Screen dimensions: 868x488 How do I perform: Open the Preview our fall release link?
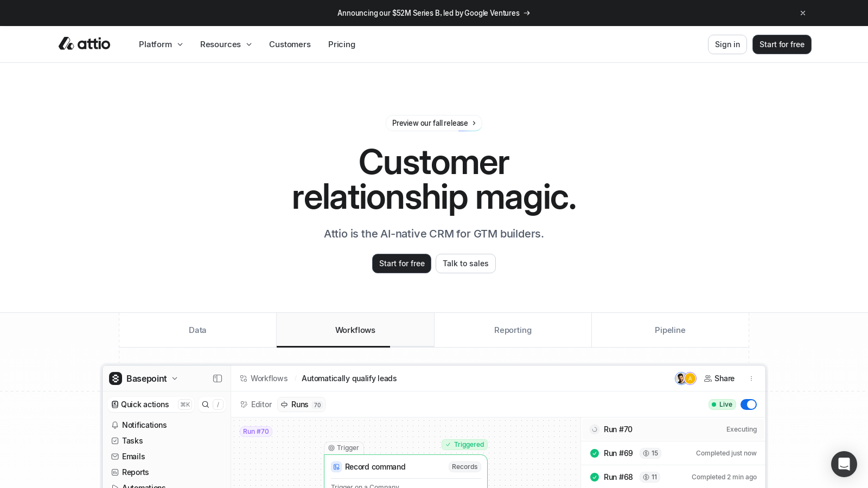coord(433,123)
